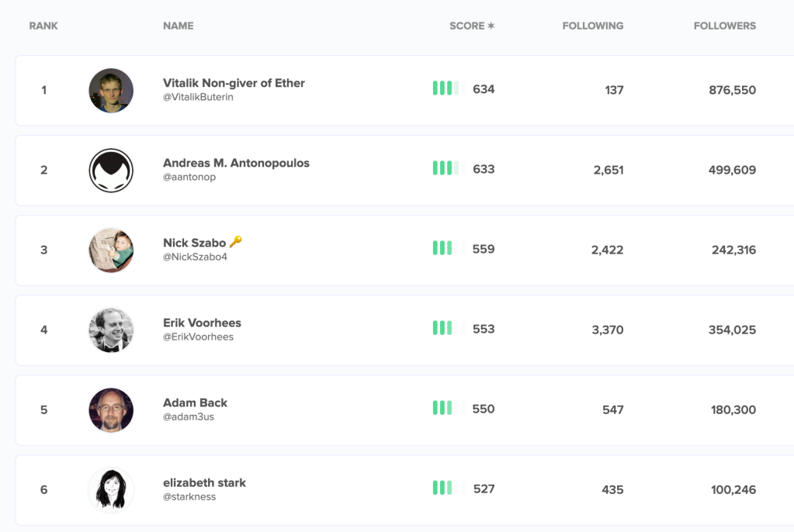Click the score bar icon for rank 1
Image resolution: width=794 pixels, height=532 pixels.
point(446,88)
